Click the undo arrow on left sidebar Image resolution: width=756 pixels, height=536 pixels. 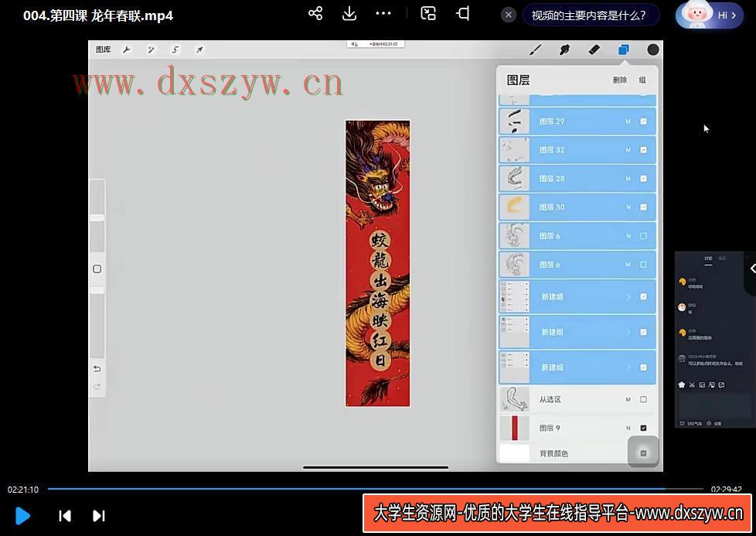coord(97,369)
